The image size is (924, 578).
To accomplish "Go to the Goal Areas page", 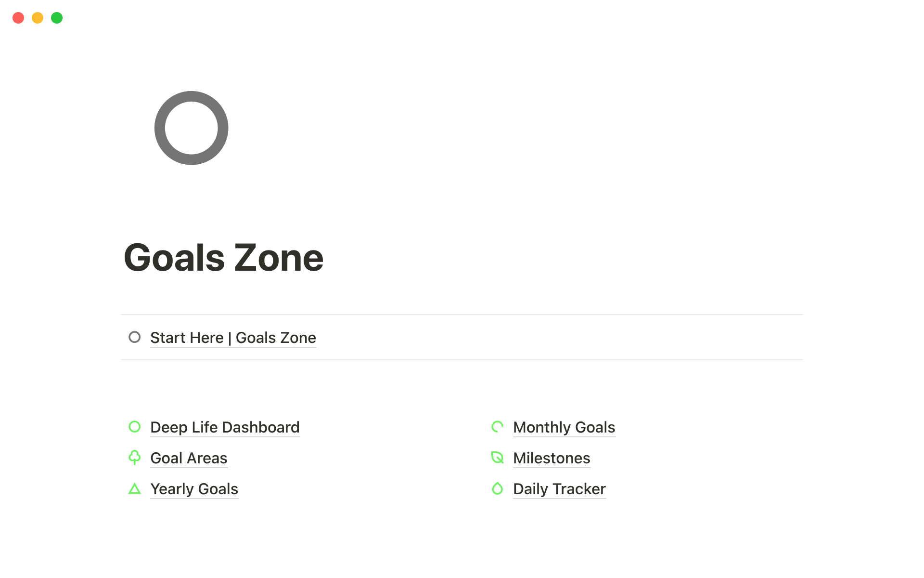I will pyautogui.click(x=189, y=458).
